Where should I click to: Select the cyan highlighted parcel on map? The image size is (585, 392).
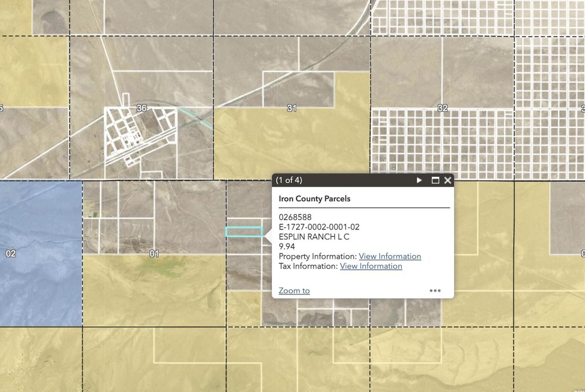click(x=244, y=232)
